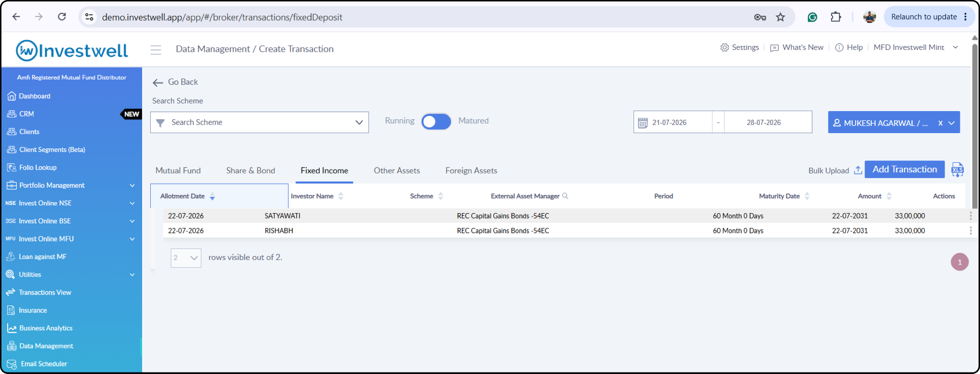This screenshot has width=980, height=374.
Task: Toggle the hamburger sidebar menu
Action: 156,50
